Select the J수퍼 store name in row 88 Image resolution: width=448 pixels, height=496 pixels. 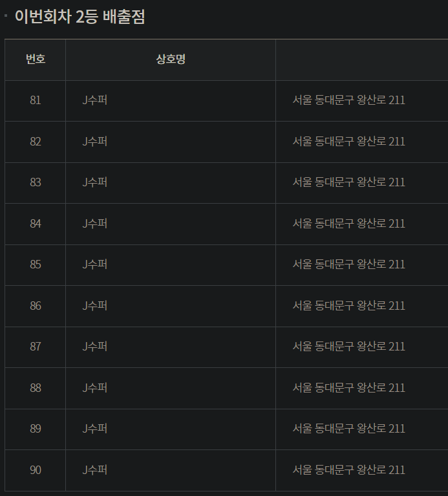95,388
